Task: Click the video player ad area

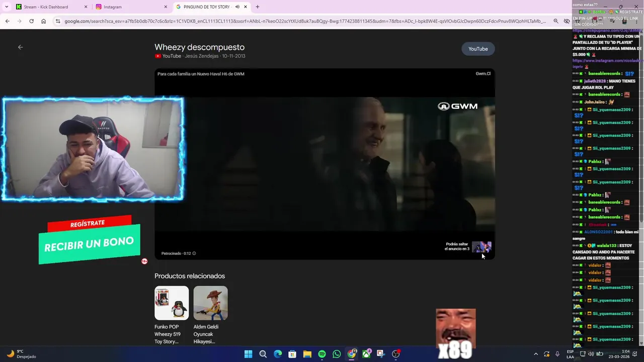Action: point(325,164)
